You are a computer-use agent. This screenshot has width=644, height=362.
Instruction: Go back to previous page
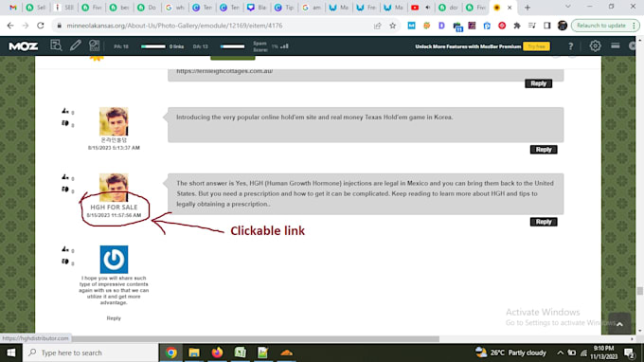(10, 26)
